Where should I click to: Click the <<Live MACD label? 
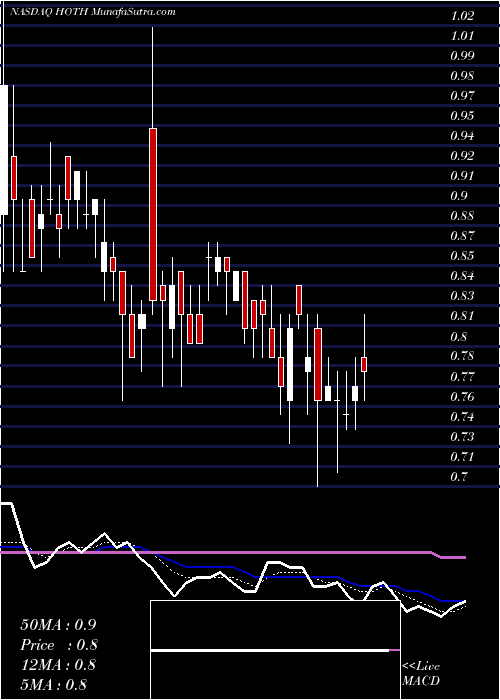tap(421, 674)
